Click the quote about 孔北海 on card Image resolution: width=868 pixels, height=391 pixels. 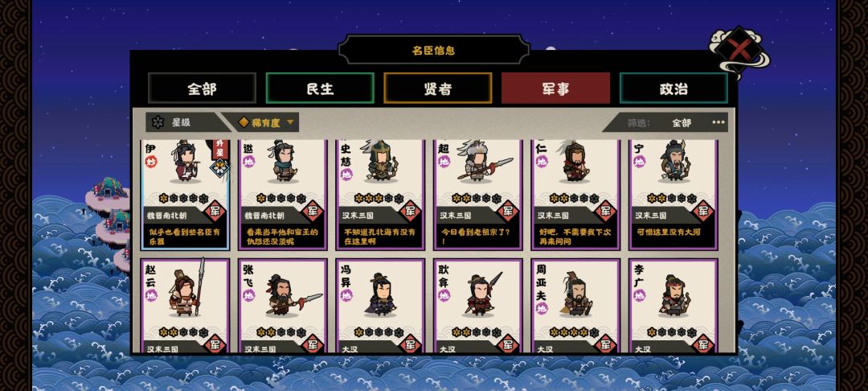pyautogui.click(x=379, y=237)
